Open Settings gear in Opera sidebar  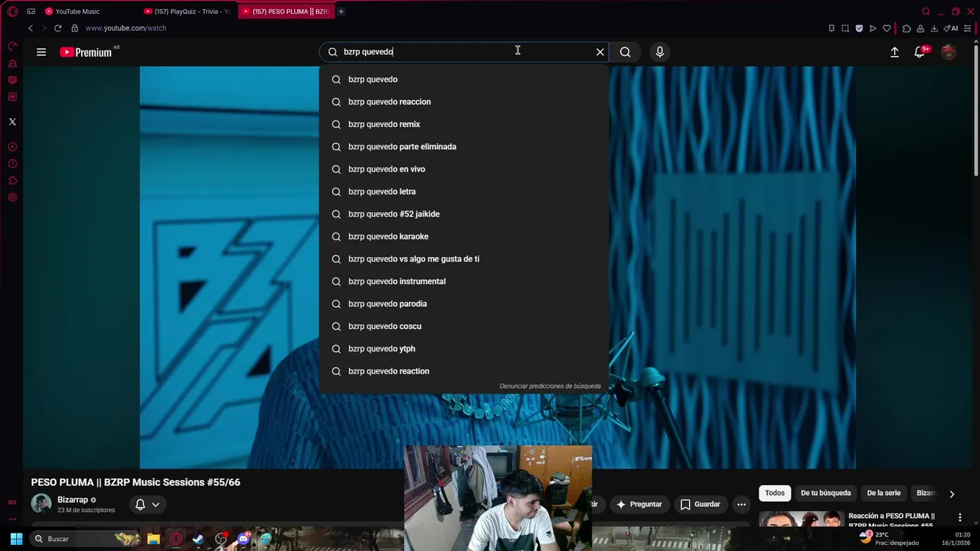tap(12, 197)
